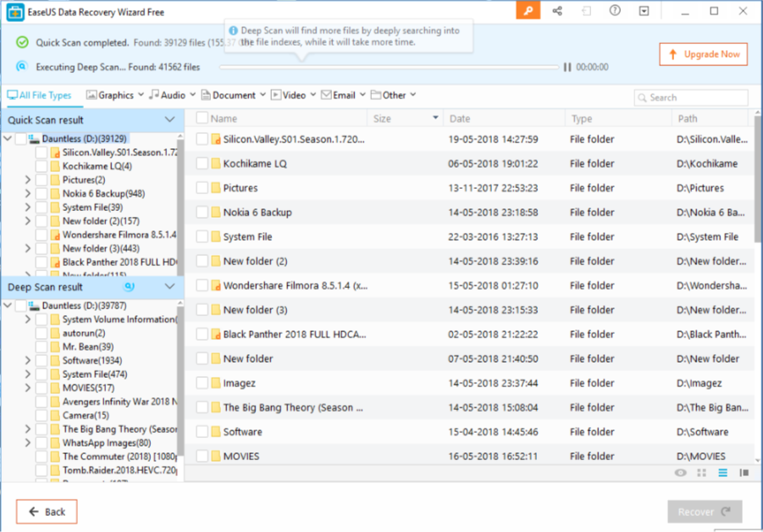The height and width of the screenshot is (532, 763).
Task: Click the preview eye icon
Action: 680,473
